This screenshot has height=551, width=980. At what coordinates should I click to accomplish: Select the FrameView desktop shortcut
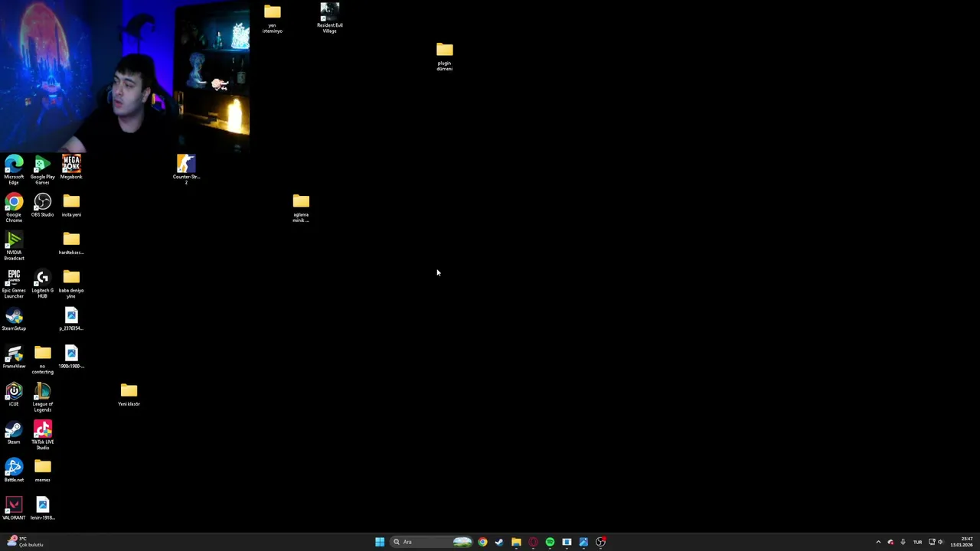pos(14,357)
